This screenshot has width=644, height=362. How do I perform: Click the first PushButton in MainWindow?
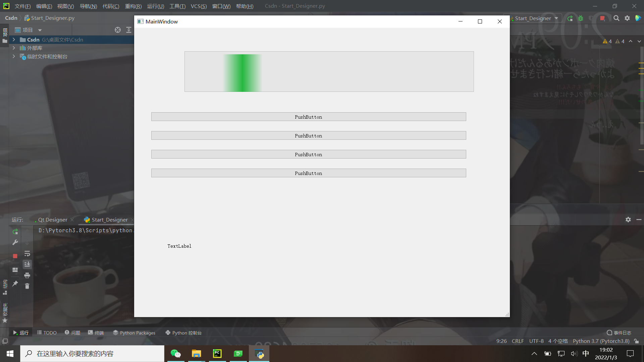click(x=308, y=117)
